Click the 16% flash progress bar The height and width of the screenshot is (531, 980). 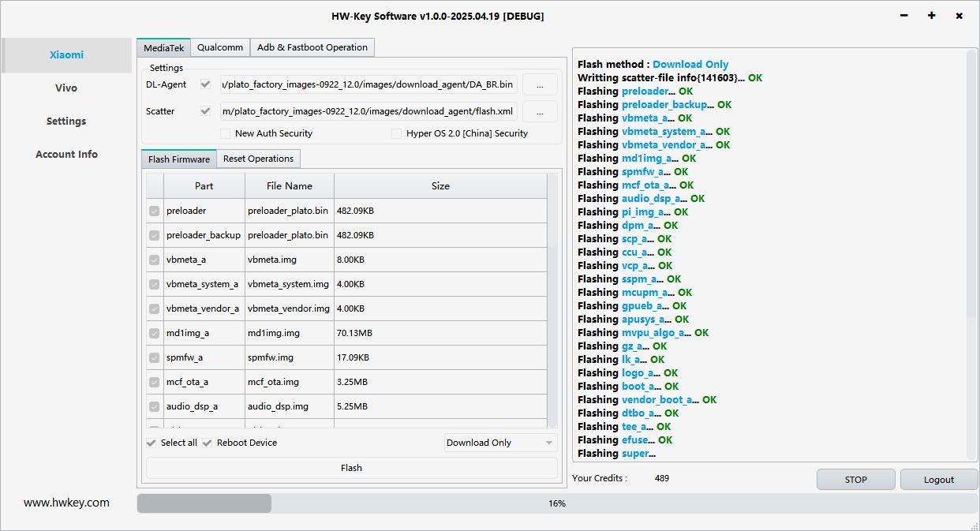pyautogui.click(x=557, y=503)
